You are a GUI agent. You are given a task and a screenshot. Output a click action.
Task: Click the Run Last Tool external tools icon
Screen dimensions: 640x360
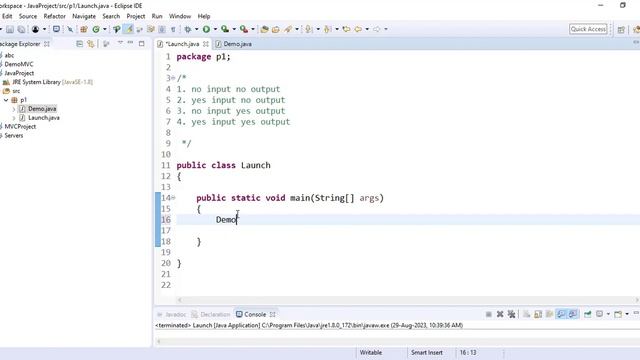[x=244, y=29]
